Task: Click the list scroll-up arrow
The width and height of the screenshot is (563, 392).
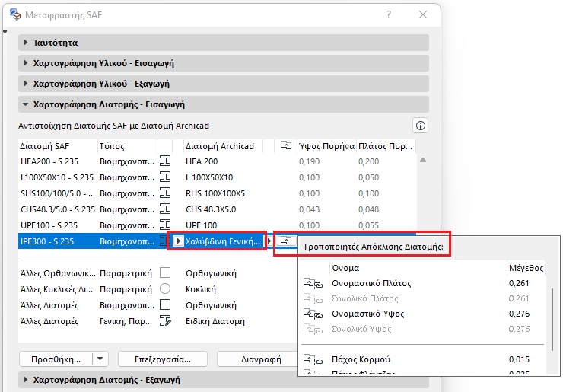Action: click(423, 161)
